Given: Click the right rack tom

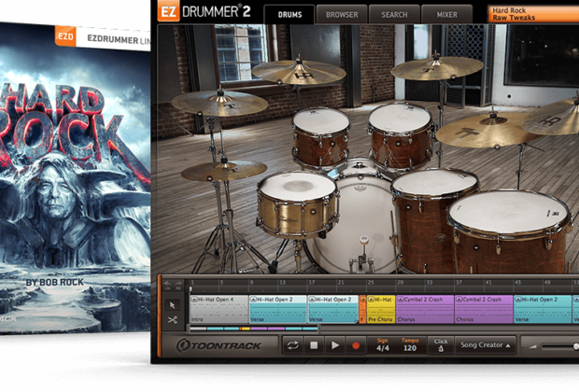Looking at the screenshot, I should 401,136.
